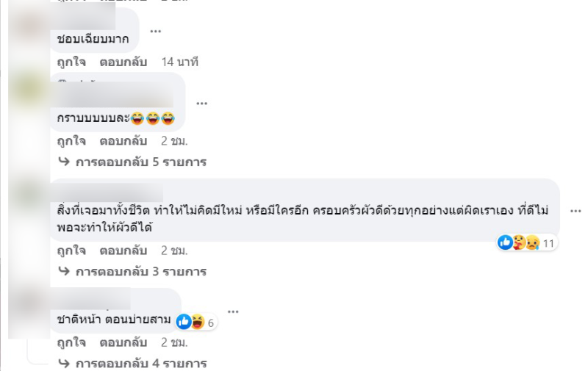The width and height of the screenshot is (588, 371).
Task: Like the "ชอบเฉียบมาก" comment
Action: pyautogui.click(x=71, y=62)
